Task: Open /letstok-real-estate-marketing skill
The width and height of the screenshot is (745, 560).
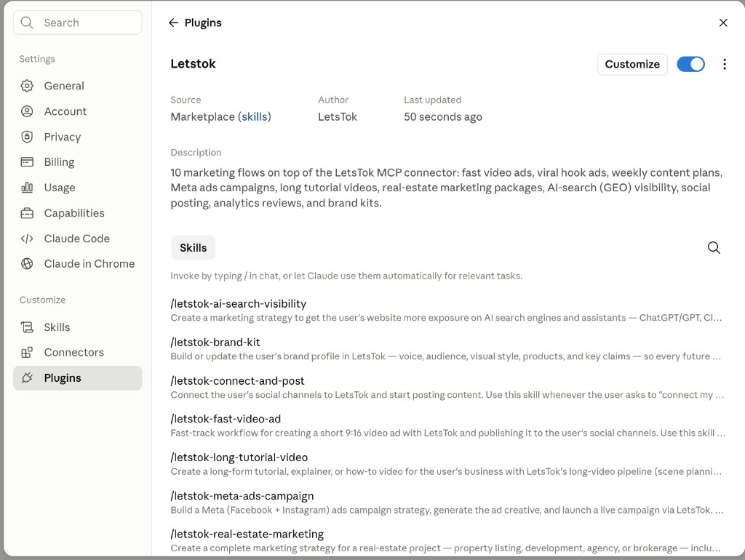Action: 447,540
